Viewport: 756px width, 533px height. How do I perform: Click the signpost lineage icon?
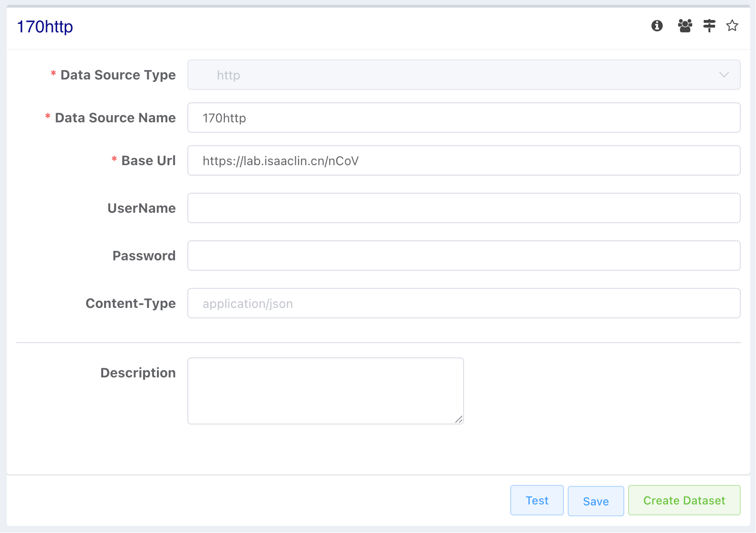[709, 26]
